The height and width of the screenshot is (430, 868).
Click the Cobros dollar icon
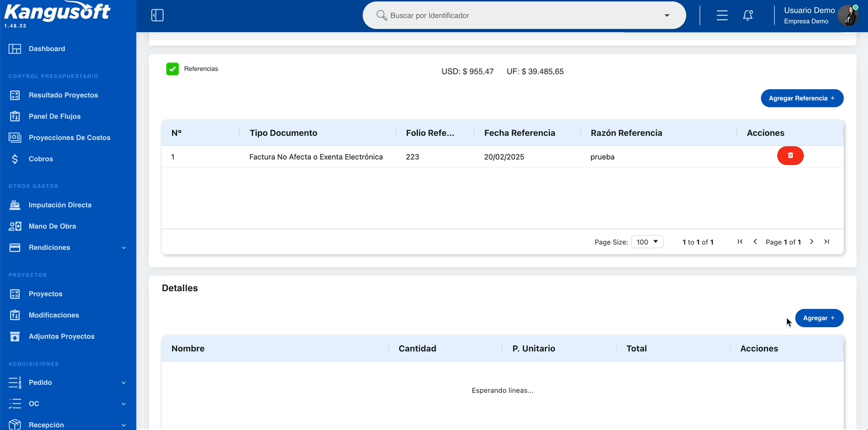point(15,159)
